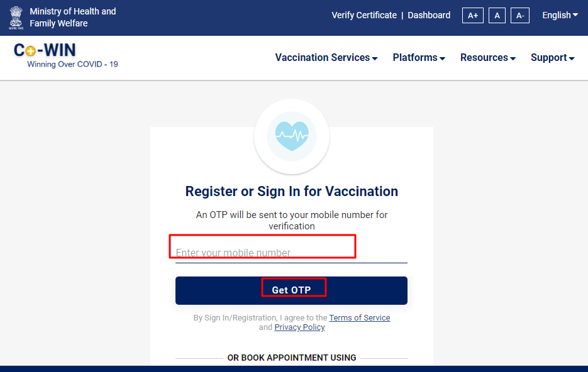Image resolution: width=588 pixels, height=372 pixels.
Task: Decrease font size with A- button
Action: (519, 16)
